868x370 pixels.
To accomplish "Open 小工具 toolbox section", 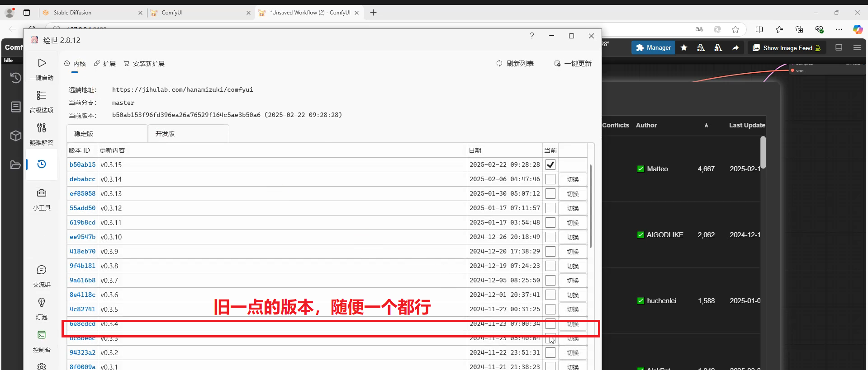I will coord(42,200).
